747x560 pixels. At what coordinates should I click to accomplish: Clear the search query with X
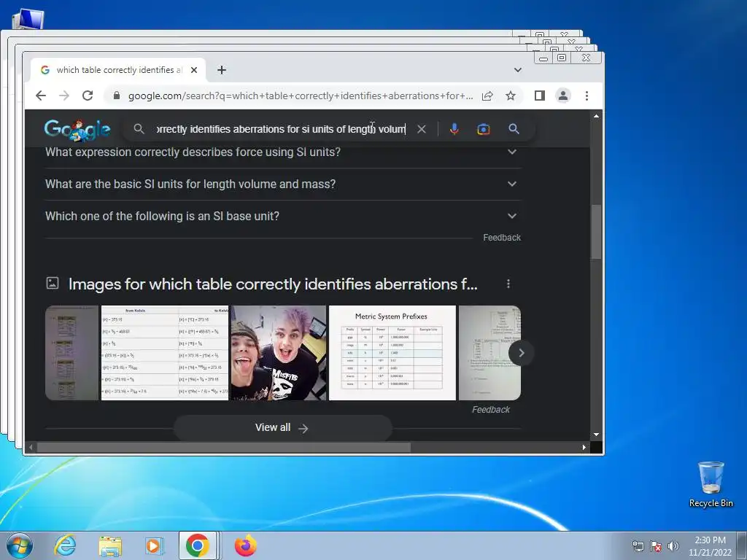coord(422,129)
